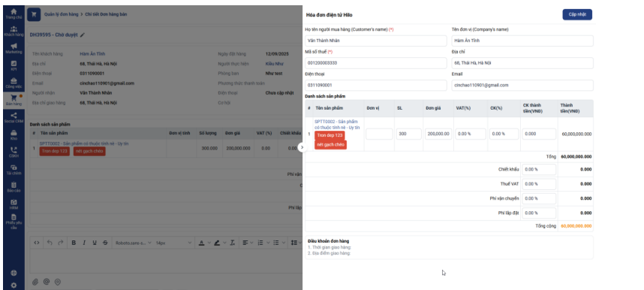644x290 pixels.
Task: Toggle bold formatting in editor toolbar
Action: click(74, 243)
